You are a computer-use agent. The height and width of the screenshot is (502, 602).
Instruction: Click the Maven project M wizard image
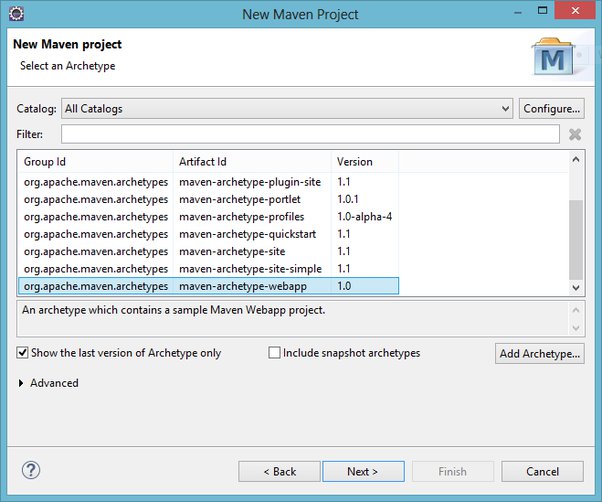[x=553, y=57]
